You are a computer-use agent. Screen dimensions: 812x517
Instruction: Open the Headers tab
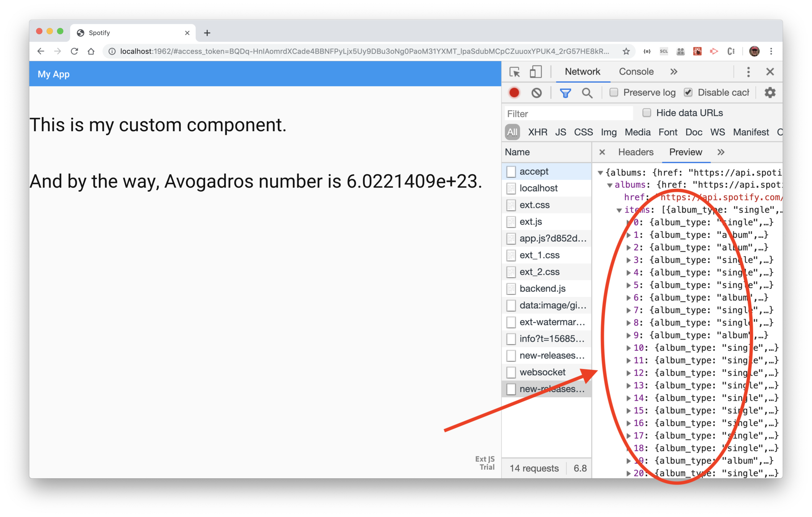[x=635, y=152]
